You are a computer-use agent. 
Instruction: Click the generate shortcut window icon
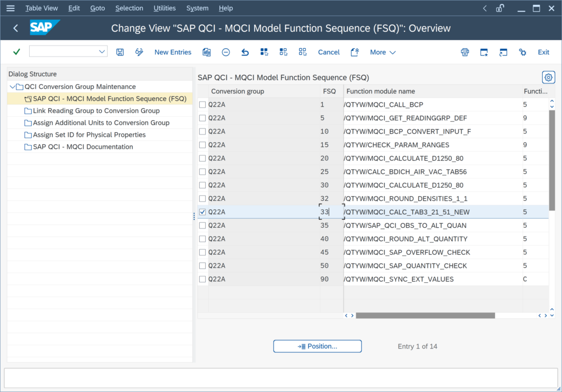click(x=503, y=52)
